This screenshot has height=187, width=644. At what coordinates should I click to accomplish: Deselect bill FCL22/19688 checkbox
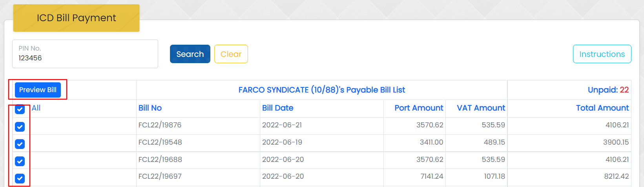click(20, 161)
